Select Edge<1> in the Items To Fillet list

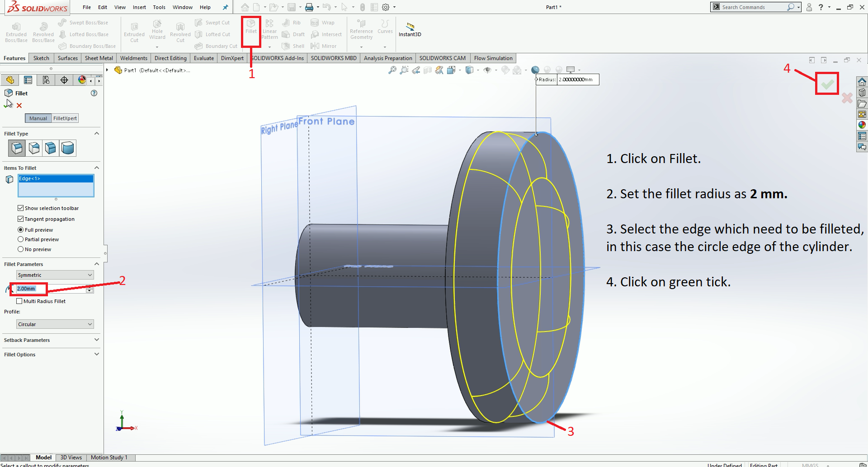(x=56, y=179)
